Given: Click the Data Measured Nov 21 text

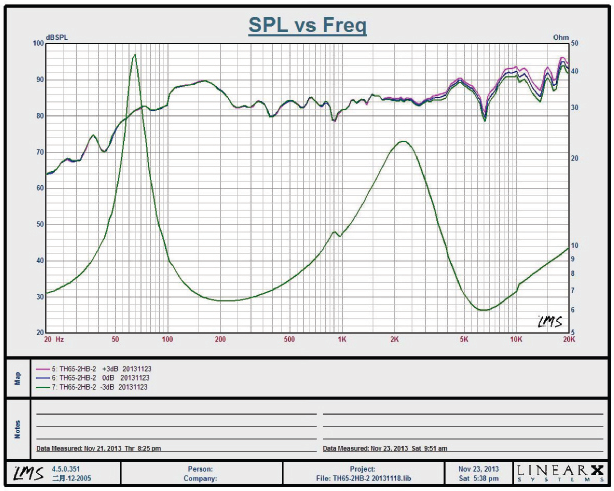Looking at the screenshot, I should tap(98, 448).
